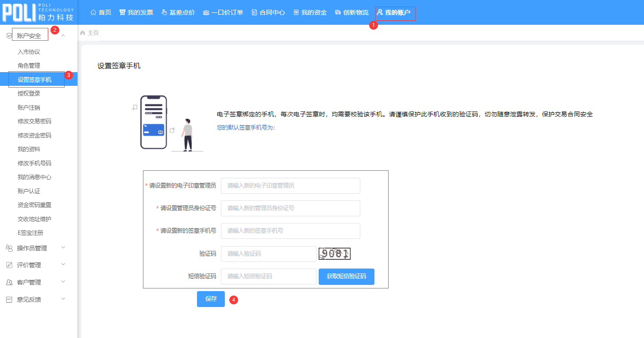Expand the 操作员管理 section
644x338 pixels.
[x=63, y=248]
